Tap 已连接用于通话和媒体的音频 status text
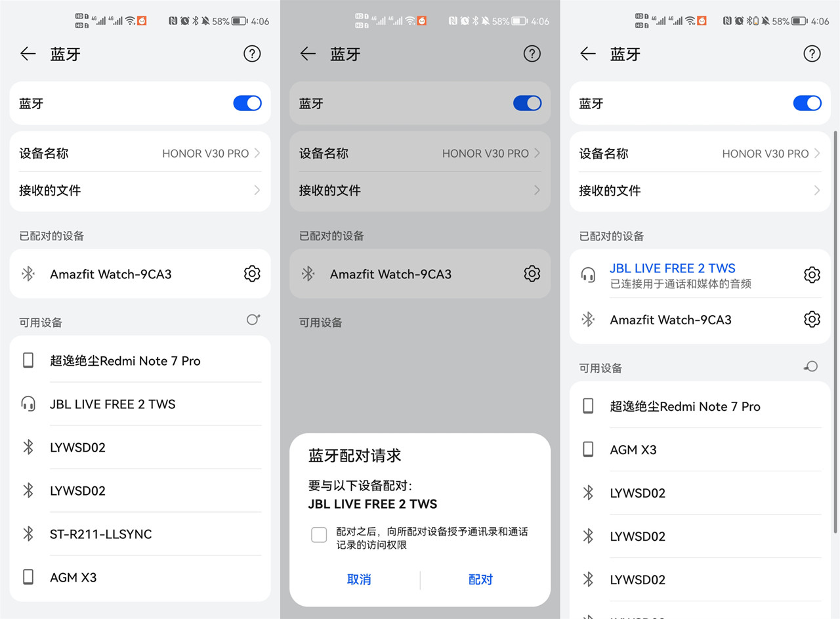Screen dimensions: 840x619 point(681,284)
